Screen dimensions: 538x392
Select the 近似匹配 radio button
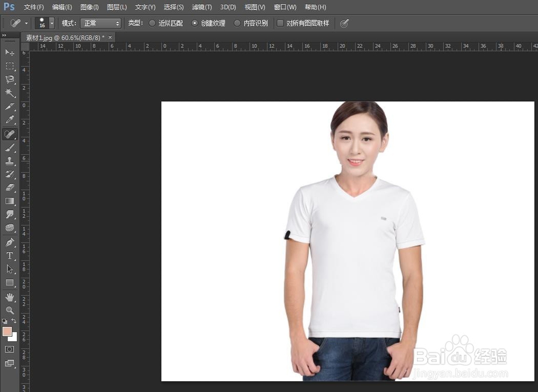(x=153, y=23)
